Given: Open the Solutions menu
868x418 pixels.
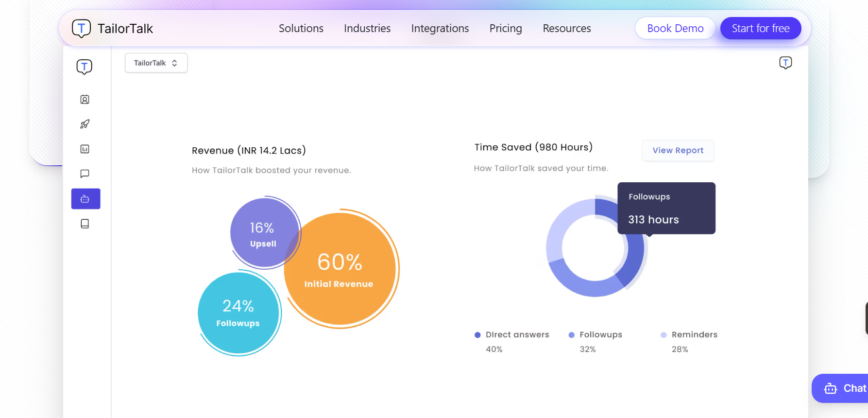Looking at the screenshot, I should pos(301,29).
